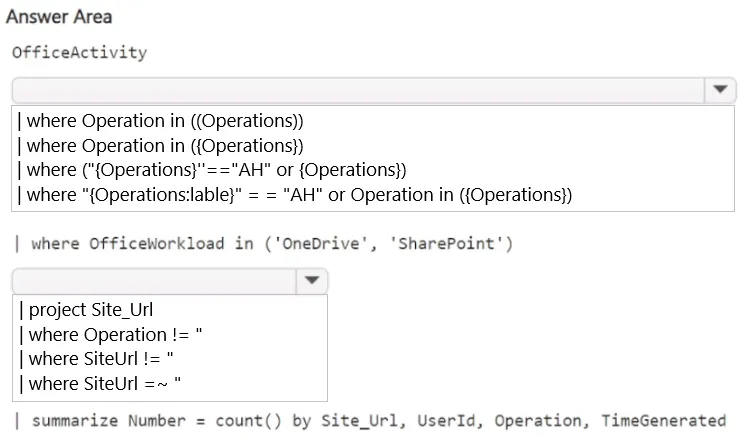Viewport: 746px width, 445px height.
Task: Pick 'where SiteUrl != "' option
Action: pos(96,359)
